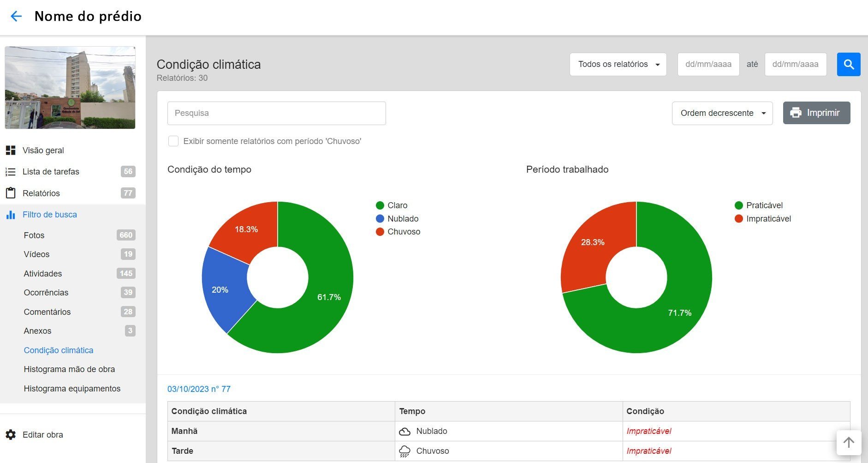Click the Tarde row label

pyautogui.click(x=182, y=451)
